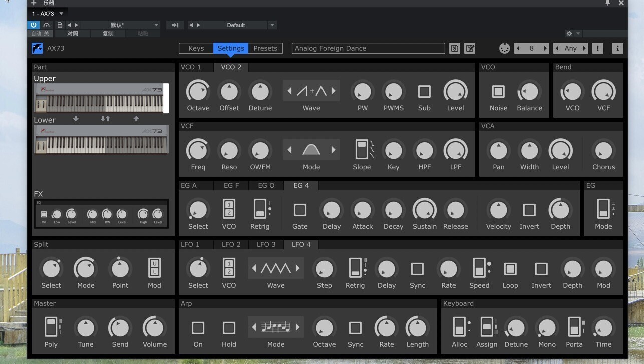
Task: Copy Lower to Upper with up arrow
Action: (136, 119)
